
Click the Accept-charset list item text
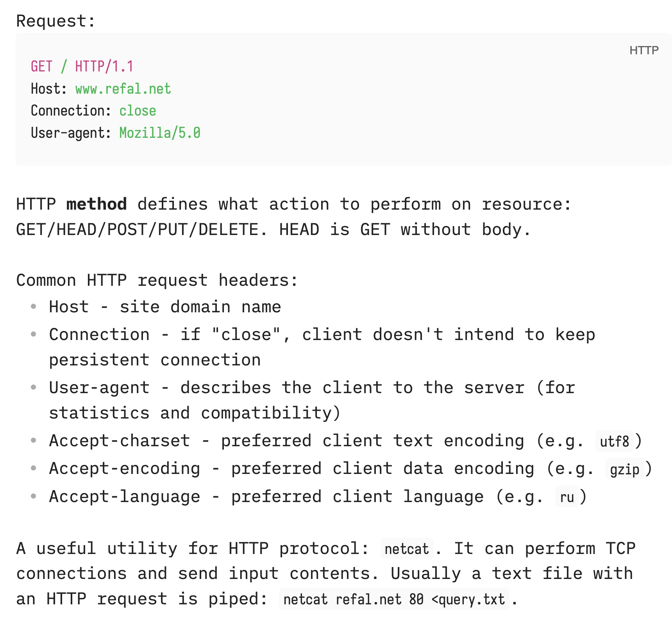click(x=316, y=441)
